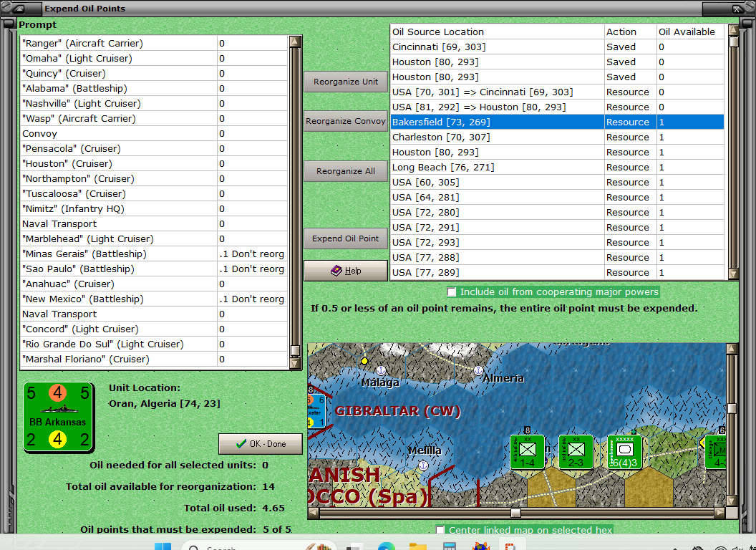Click the map horizontal scrollbar left arrow
The image size is (756, 550).
pyautogui.click(x=314, y=513)
